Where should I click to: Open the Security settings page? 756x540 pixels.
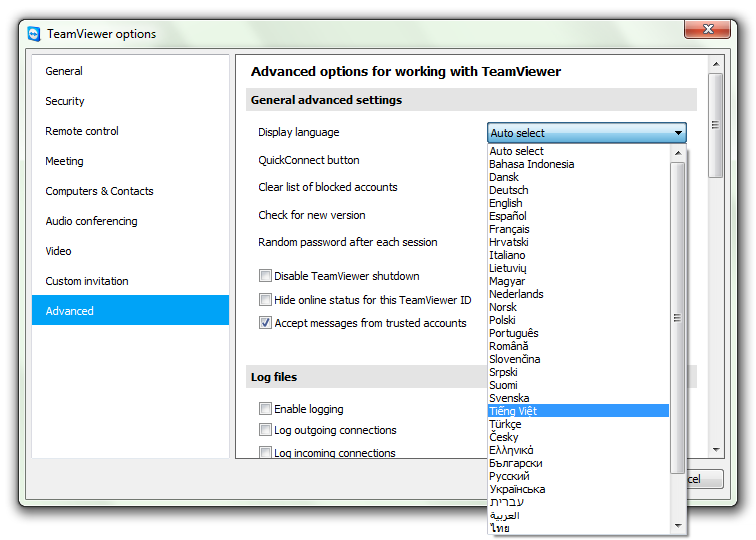(130, 101)
